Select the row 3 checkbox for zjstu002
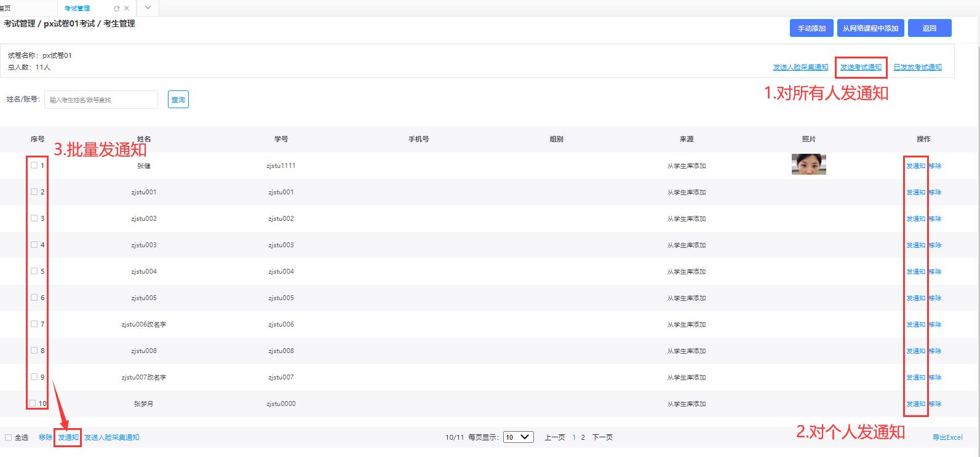Image resolution: width=980 pixels, height=457 pixels. point(34,218)
